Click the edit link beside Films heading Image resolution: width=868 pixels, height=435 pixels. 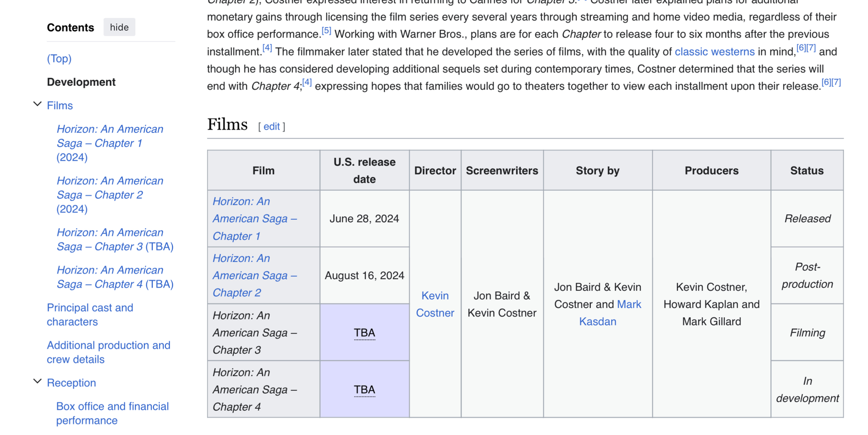(x=271, y=126)
